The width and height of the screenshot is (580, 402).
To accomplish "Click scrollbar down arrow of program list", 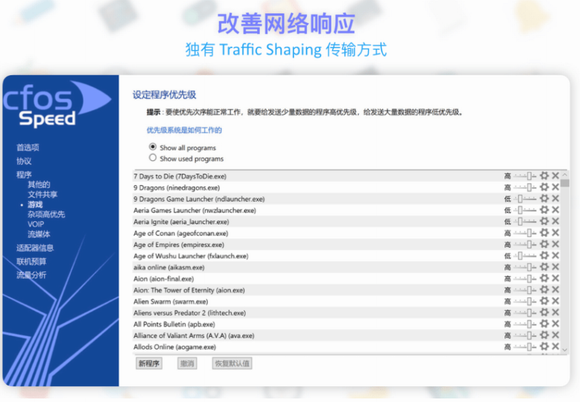I will [x=564, y=349].
